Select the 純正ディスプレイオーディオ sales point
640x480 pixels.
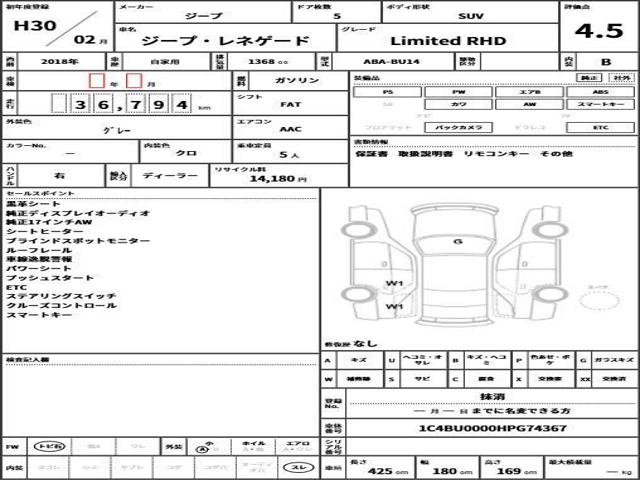point(78,213)
